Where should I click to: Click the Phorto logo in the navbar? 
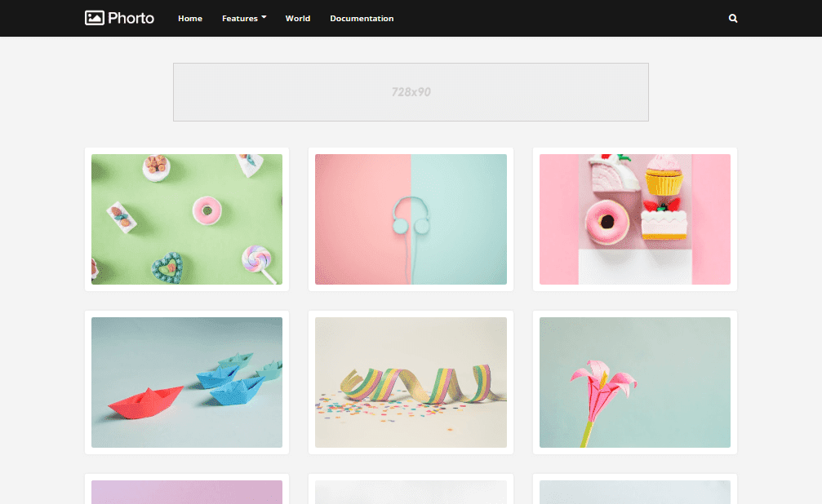[x=119, y=18]
